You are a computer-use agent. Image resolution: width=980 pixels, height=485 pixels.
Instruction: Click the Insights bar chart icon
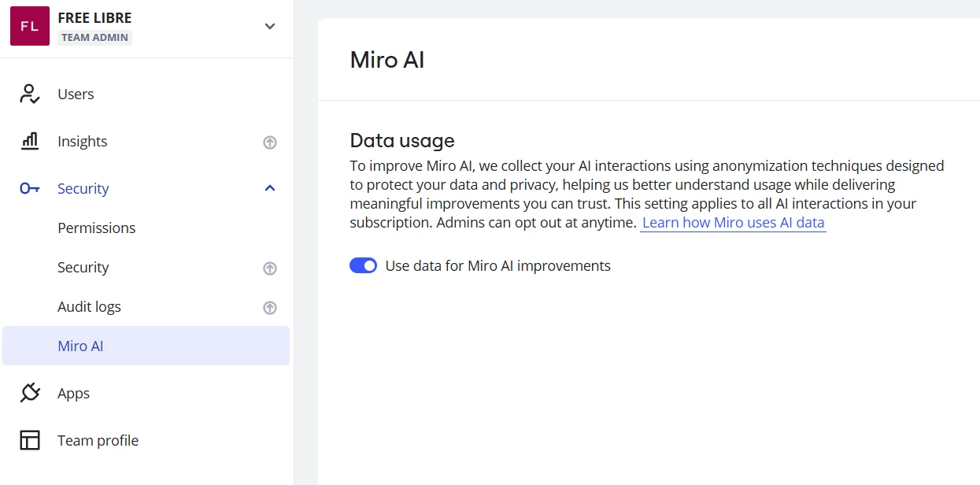(29, 142)
